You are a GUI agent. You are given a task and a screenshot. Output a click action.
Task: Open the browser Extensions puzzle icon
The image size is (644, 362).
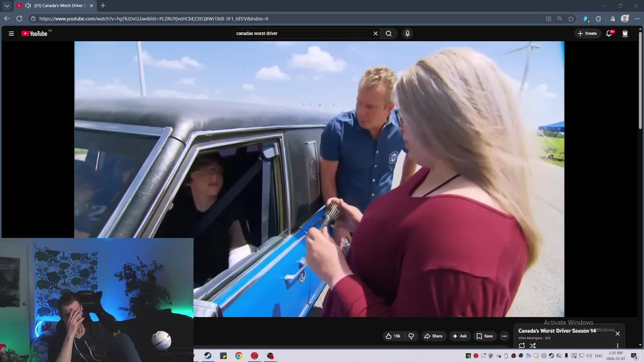coord(598,19)
